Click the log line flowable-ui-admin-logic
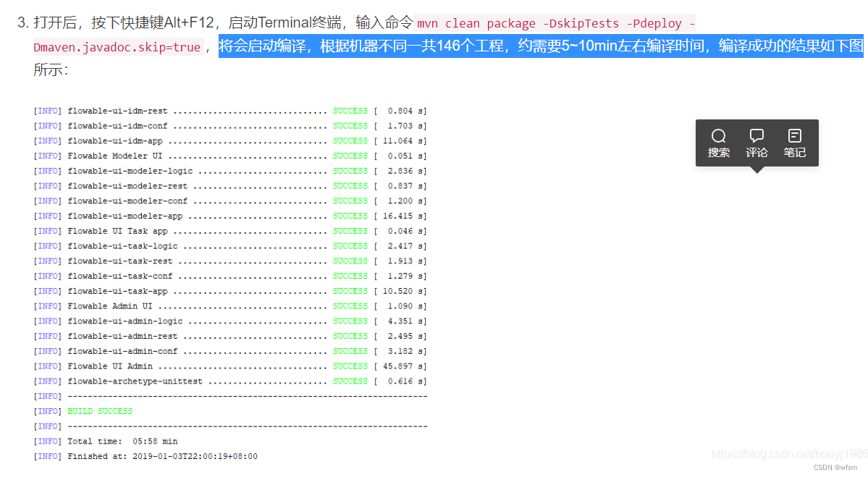Image resolution: width=868 pixels, height=477 pixels. [229, 321]
